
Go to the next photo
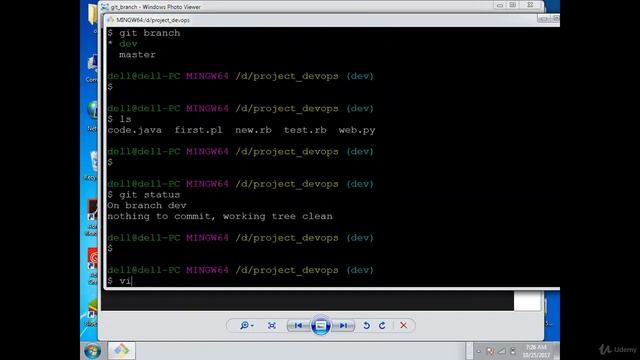pyautogui.click(x=344, y=325)
